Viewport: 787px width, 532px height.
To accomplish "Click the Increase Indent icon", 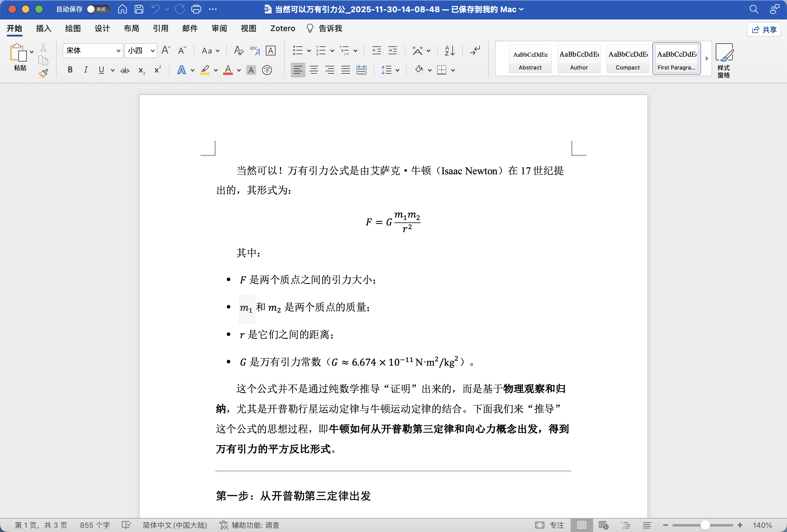I will click(x=393, y=51).
